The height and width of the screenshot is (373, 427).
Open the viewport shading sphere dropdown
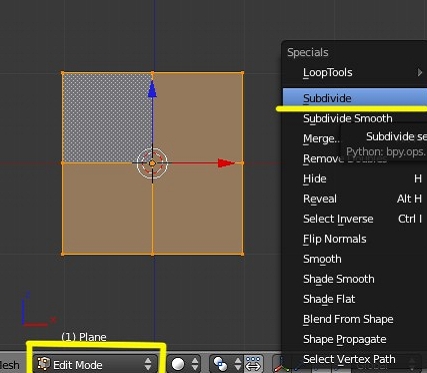[x=184, y=364]
